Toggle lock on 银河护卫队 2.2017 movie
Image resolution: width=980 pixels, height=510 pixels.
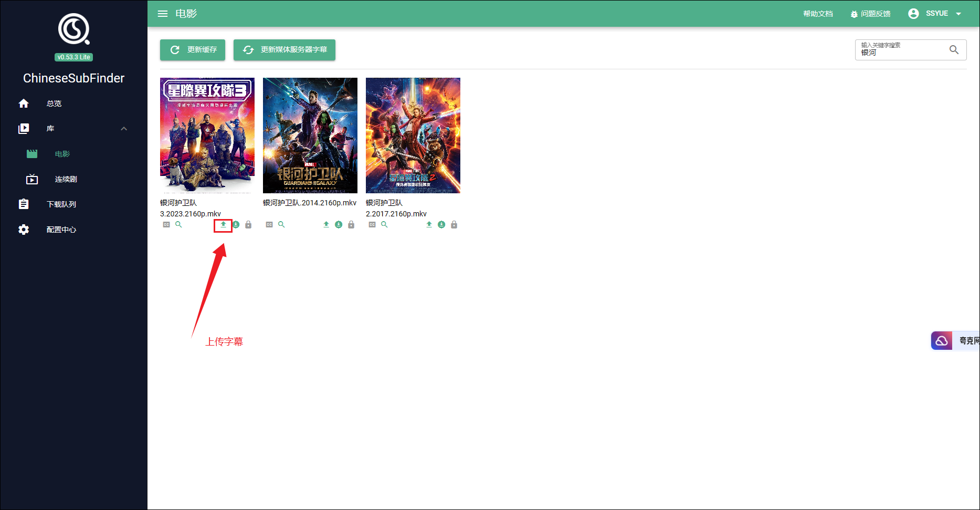click(454, 225)
